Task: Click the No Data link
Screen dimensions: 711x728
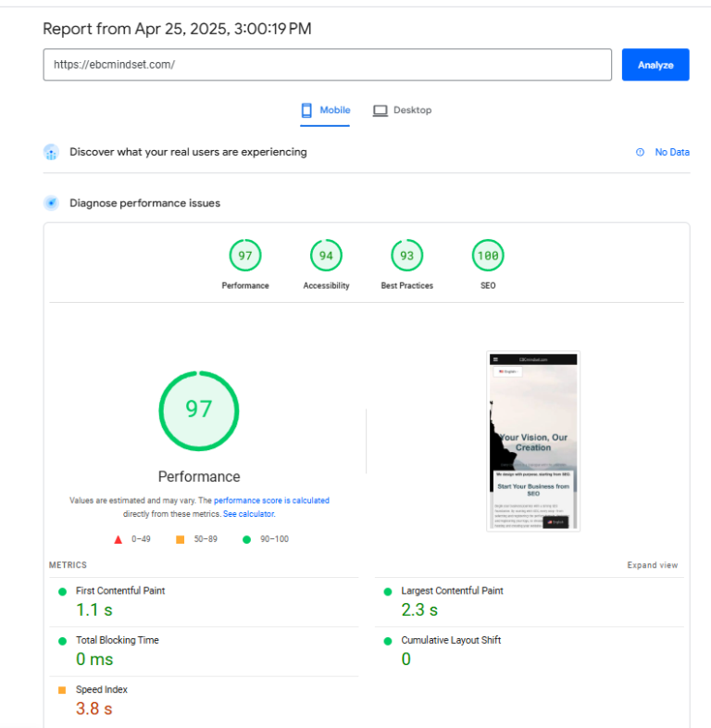Action: [x=672, y=152]
